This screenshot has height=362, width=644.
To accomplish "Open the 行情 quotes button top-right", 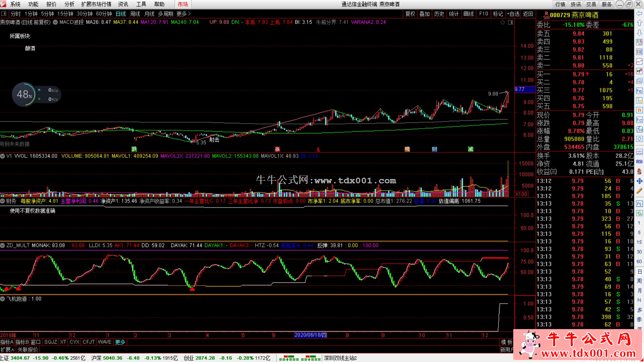I will click(x=560, y=4).
